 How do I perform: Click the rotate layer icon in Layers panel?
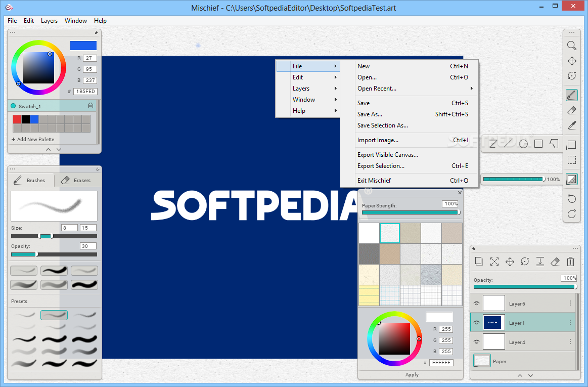(x=525, y=262)
